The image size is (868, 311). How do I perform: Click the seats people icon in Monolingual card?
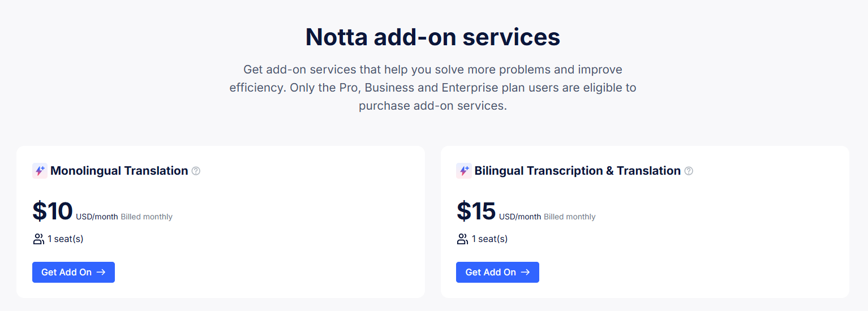[38, 239]
